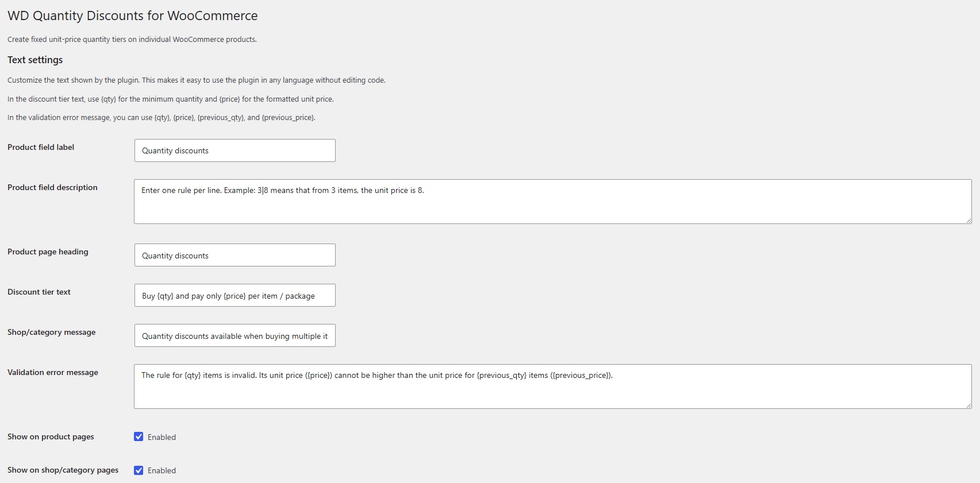Screen dimensions: 980x483
Task: Click the Shop/category message input
Action: tap(235, 335)
